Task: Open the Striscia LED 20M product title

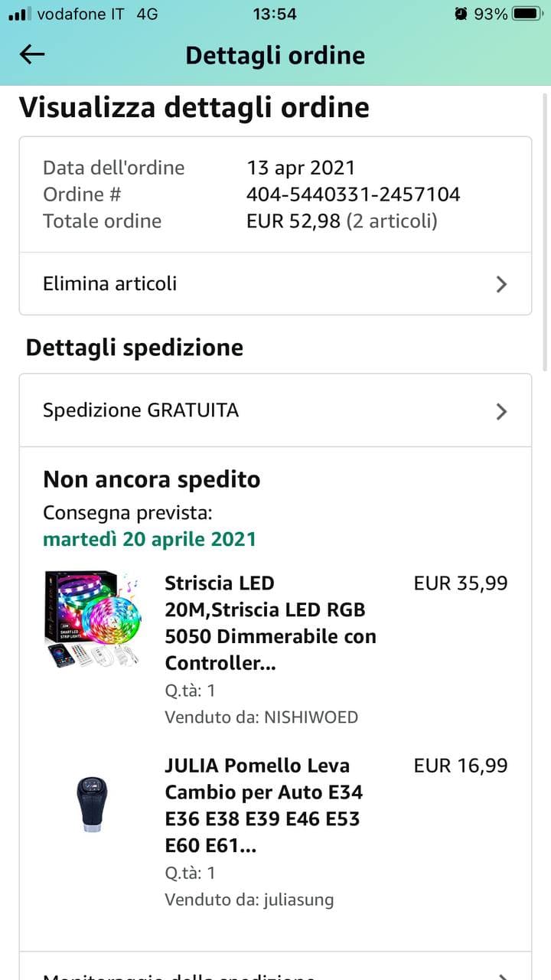Action: [x=270, y=622]
